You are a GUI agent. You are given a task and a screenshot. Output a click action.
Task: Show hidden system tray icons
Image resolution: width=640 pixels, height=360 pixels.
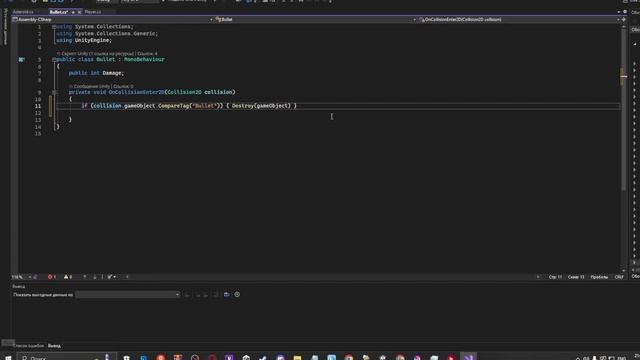click(578, 358)
